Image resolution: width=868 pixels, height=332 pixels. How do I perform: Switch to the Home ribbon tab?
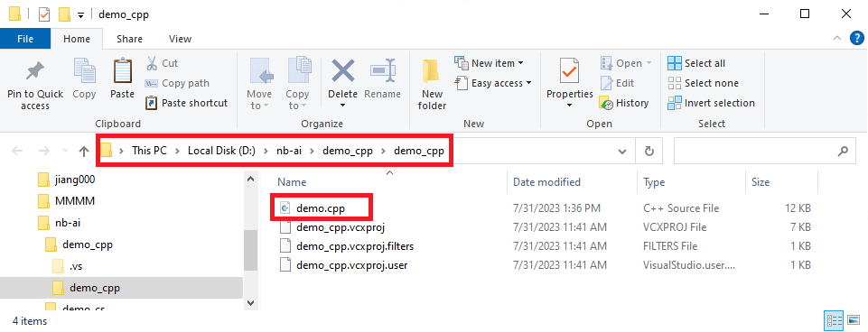77,39
